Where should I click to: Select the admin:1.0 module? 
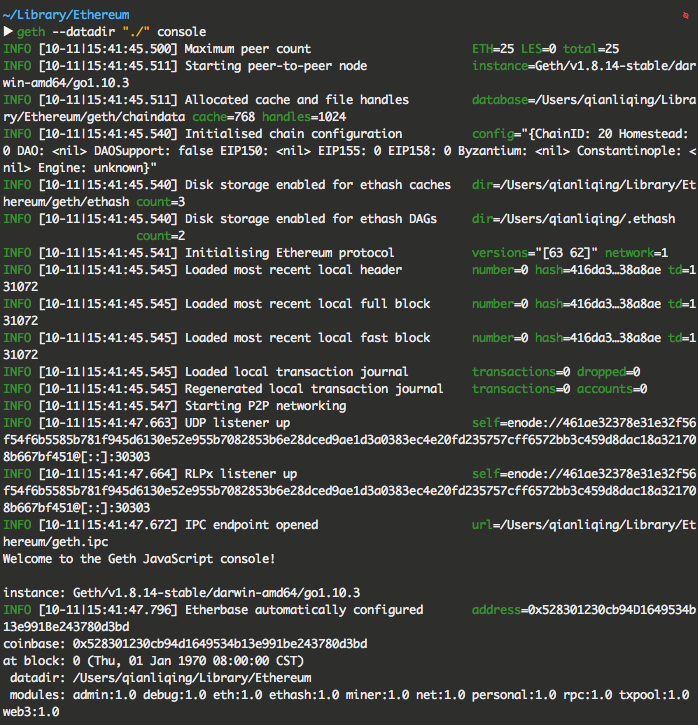104,695
